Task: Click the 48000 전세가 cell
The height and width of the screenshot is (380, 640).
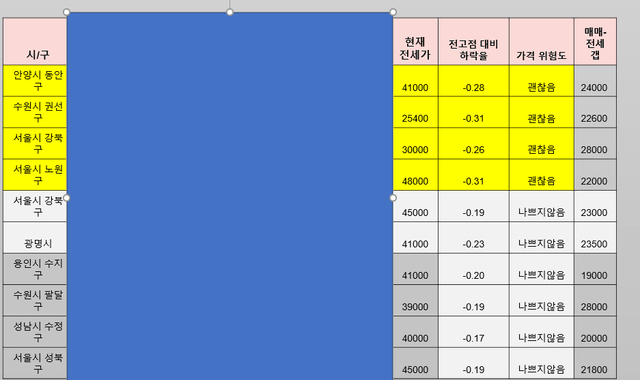Action: pos(416,175)
